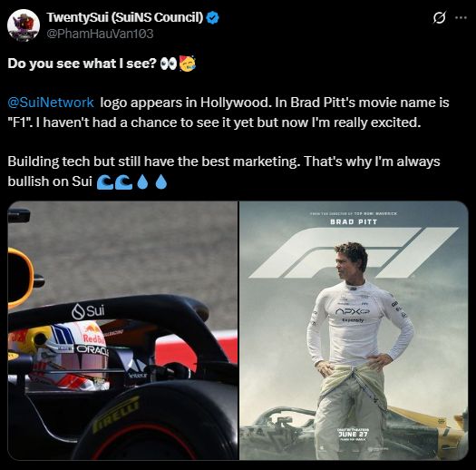
Task: Open the F1 Brad Pitt movie poster
Action: pos(354,330)
